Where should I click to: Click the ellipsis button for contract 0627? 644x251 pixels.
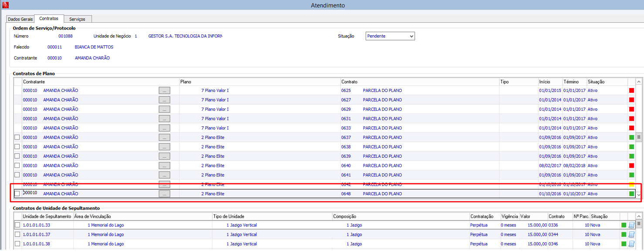click(164, 100)
